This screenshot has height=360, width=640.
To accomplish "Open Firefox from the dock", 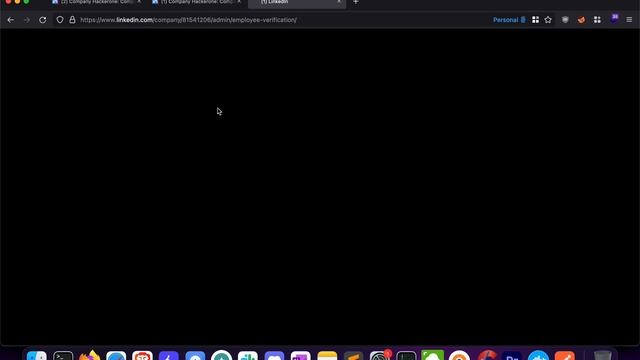I will (x=89, y=355).
